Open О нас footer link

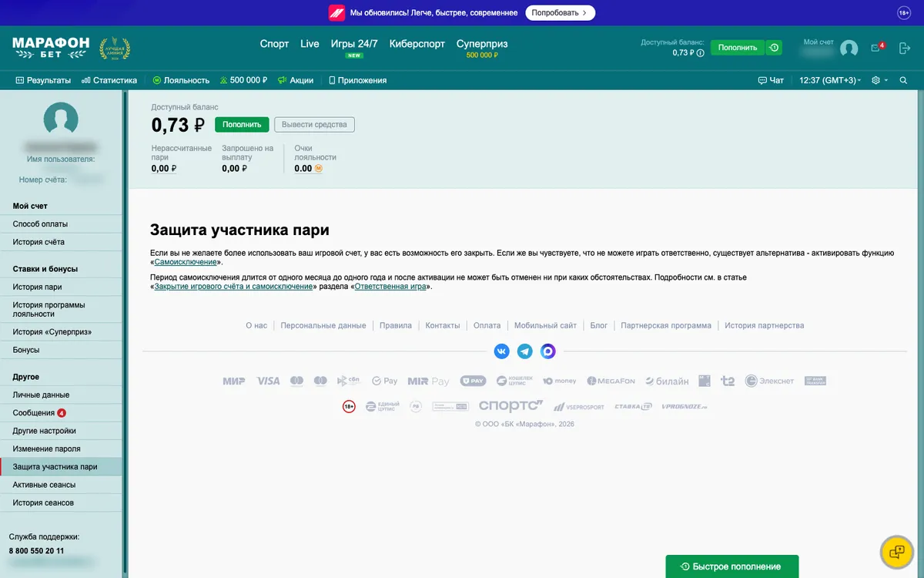(256, 325)
